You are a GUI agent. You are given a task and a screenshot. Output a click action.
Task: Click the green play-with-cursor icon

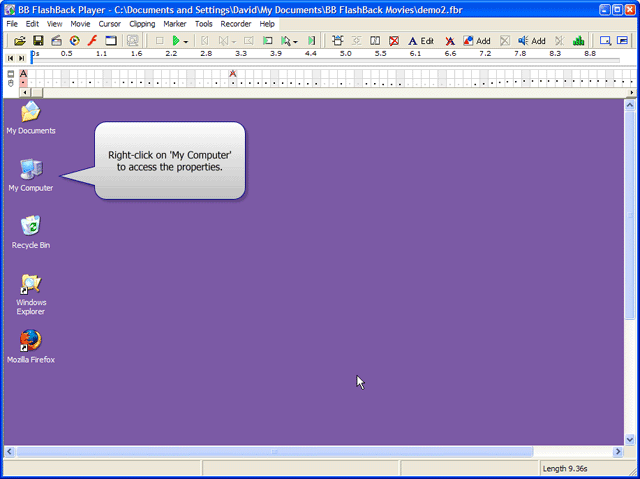pyautogui.click(x=285, y=40)
